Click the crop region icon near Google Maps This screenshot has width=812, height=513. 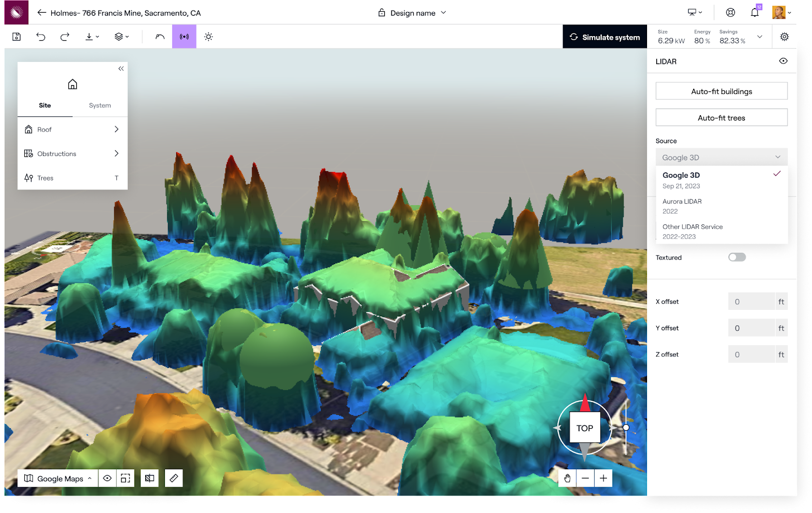(125, 478)
